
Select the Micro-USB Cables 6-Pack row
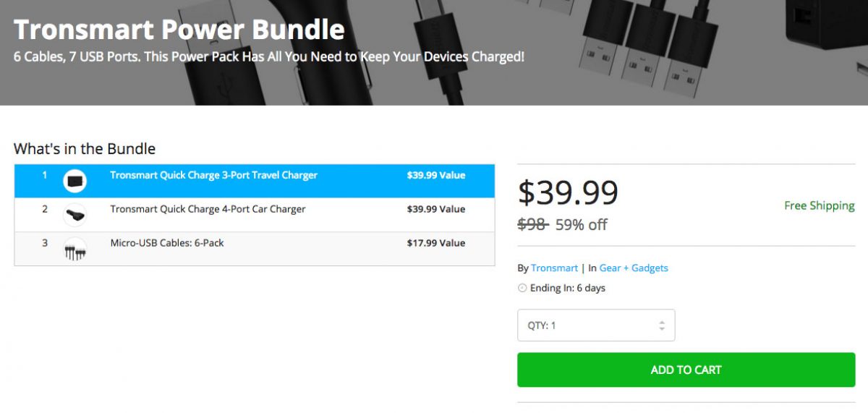tap(166, 243)
